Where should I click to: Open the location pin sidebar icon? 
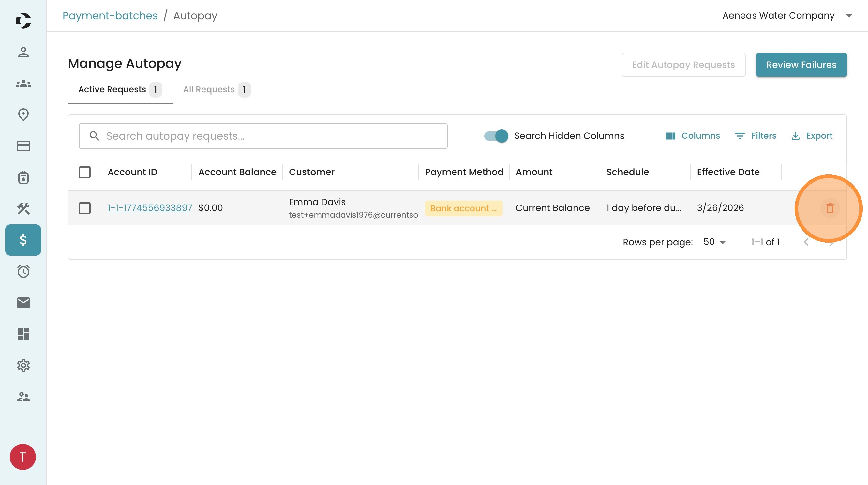point(23,114)
